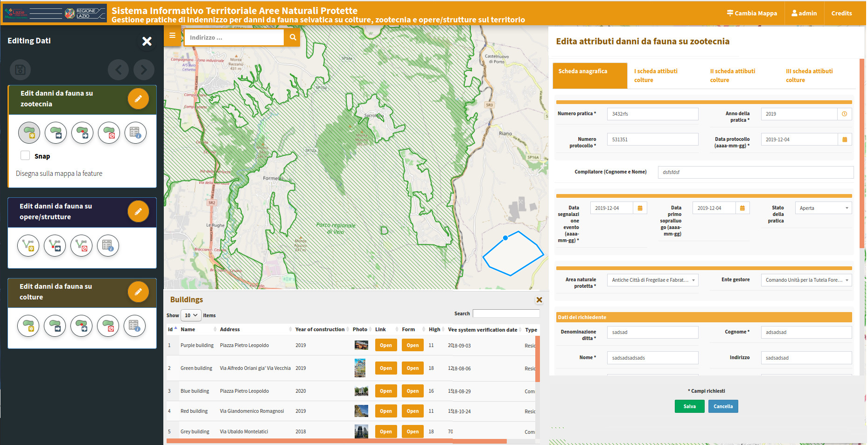
Task: Switch to the I scheda attibuti colture tab
Action: (655, 76)
